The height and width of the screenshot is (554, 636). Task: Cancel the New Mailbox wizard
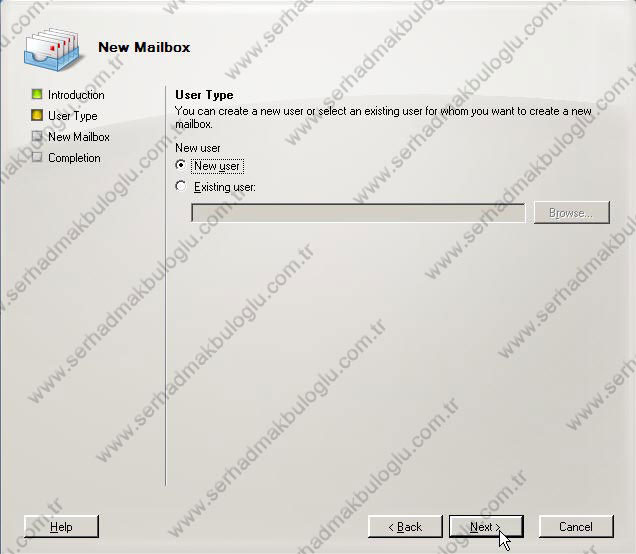(x=576, y=526)
